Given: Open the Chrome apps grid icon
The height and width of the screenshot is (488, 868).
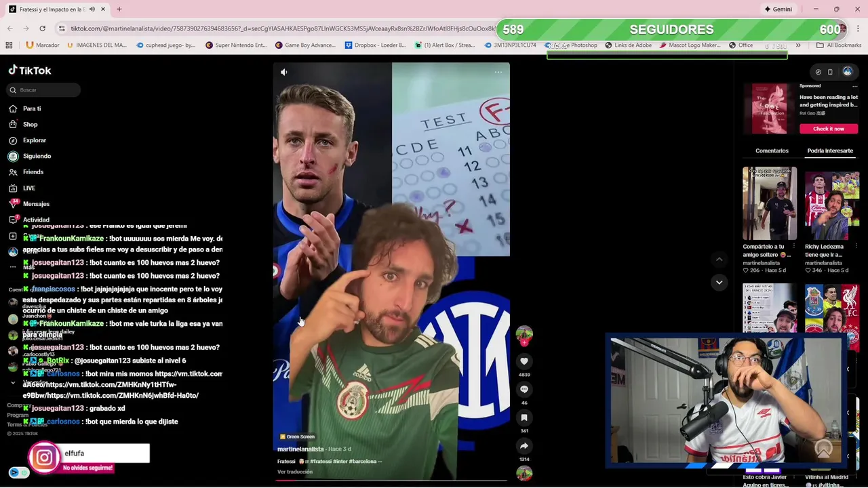Looking at the screenshot, I should click(x=9, y=45).
